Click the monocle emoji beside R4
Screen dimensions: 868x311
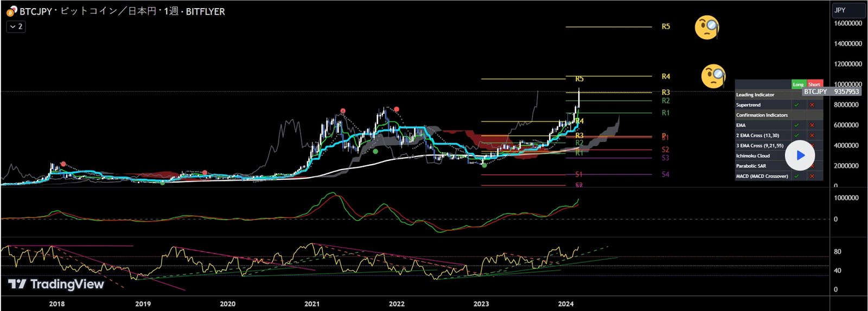coord(713,76)
